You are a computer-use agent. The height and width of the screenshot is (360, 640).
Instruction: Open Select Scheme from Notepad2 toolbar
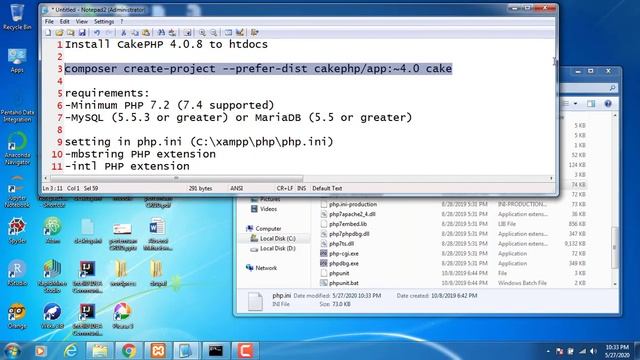click(x=229, y=33)
